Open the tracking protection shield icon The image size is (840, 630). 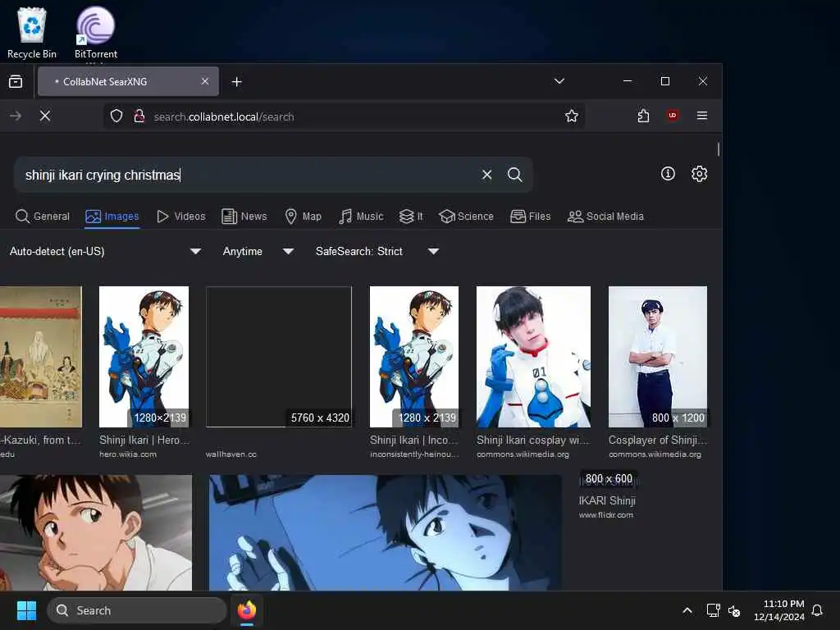point(116,116)
